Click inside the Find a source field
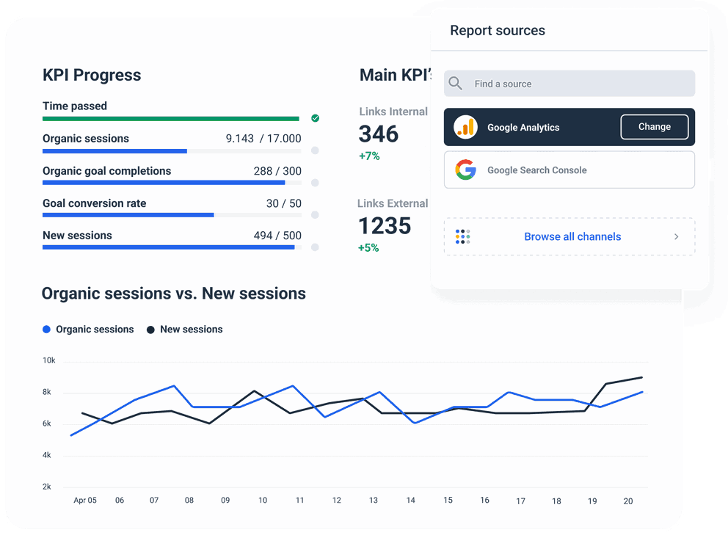Screen dimensions: 728x560 569,83
